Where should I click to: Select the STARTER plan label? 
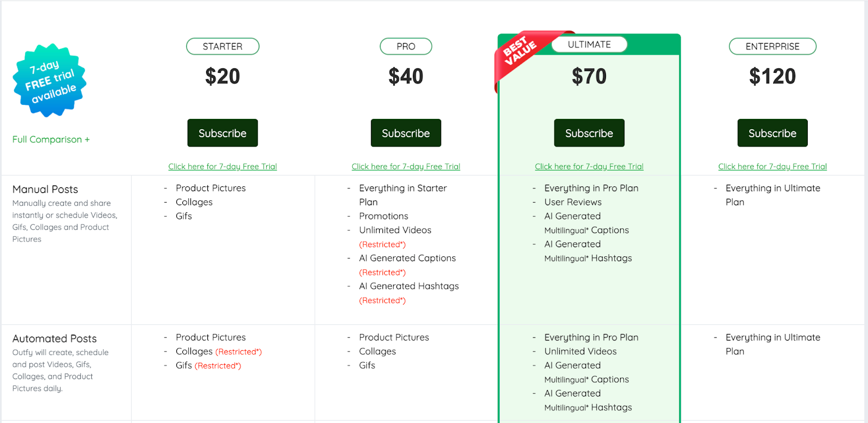pos(222,47)
